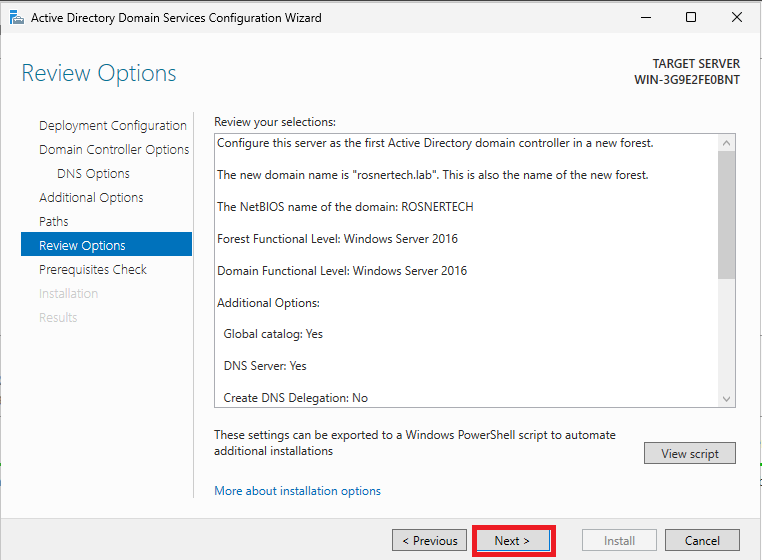Switch to the Paths step
This screenshot has height=560, width=762.
pos(53,221)
